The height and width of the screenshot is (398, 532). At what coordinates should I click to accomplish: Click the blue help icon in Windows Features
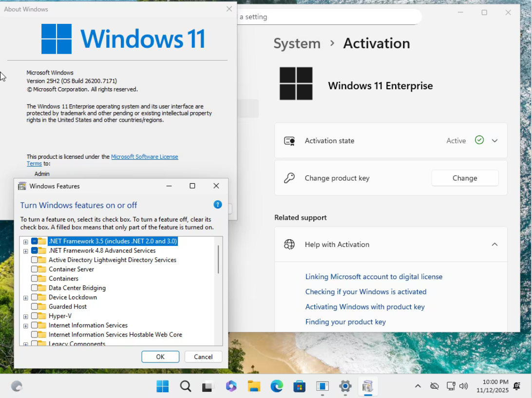218,205
